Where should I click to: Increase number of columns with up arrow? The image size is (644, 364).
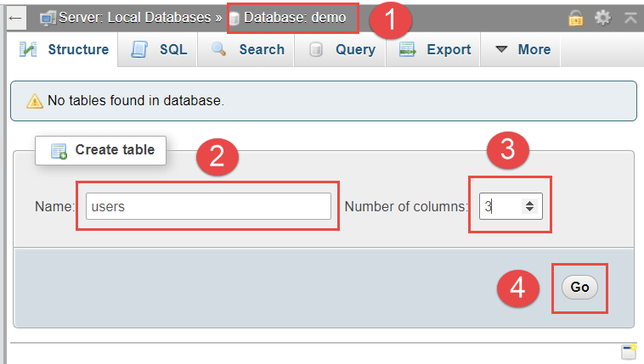pyautogui.click(x=529, y=202)
